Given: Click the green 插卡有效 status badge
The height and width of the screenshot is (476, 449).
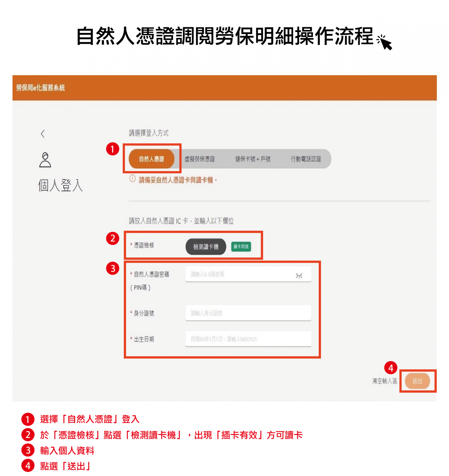Looking at the screenshot, I should [241, 247].
